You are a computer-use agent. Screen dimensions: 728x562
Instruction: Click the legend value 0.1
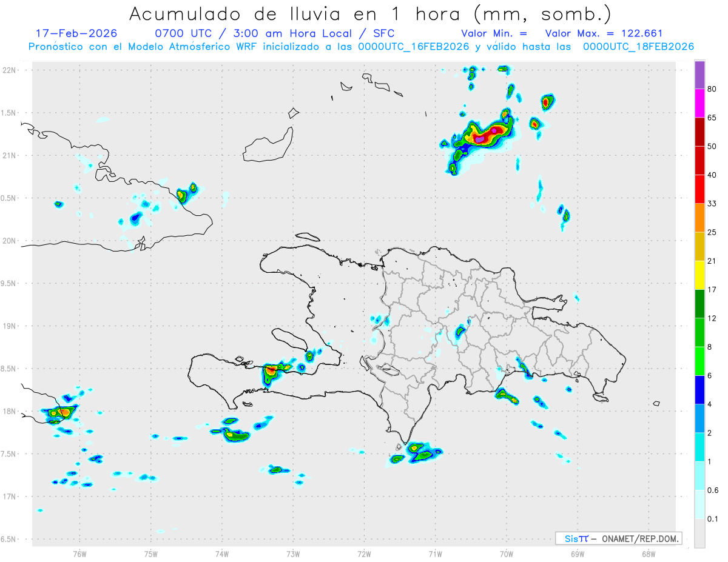[713, 518]
